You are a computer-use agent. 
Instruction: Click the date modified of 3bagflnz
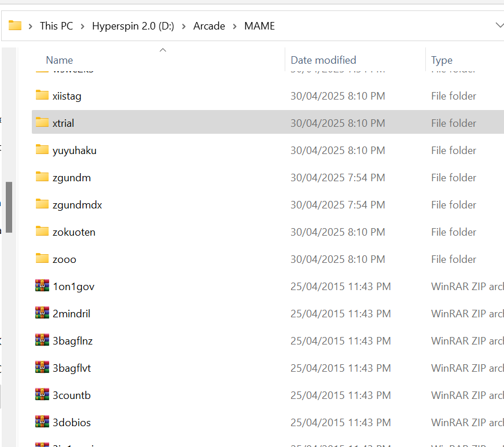click(x=341, y=341)
